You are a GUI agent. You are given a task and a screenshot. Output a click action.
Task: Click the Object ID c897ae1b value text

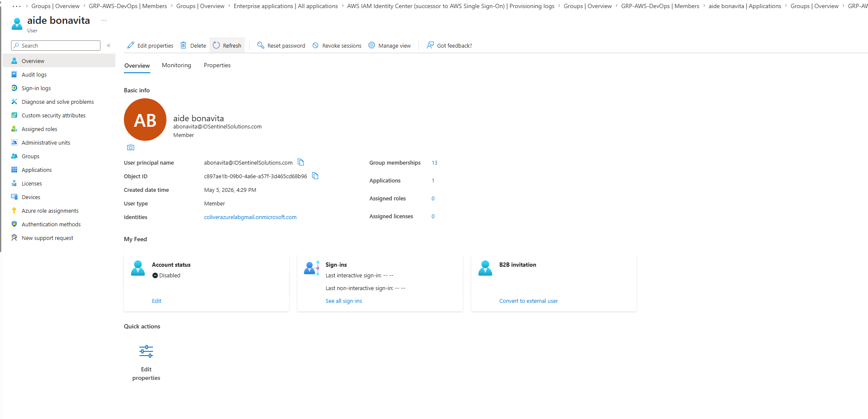[255, 176]
